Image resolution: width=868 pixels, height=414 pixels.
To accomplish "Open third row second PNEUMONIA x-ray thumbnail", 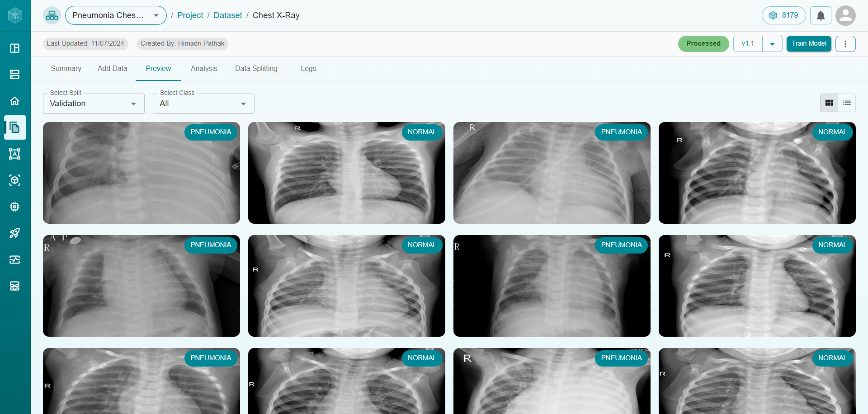I will (x=552, y=381).
